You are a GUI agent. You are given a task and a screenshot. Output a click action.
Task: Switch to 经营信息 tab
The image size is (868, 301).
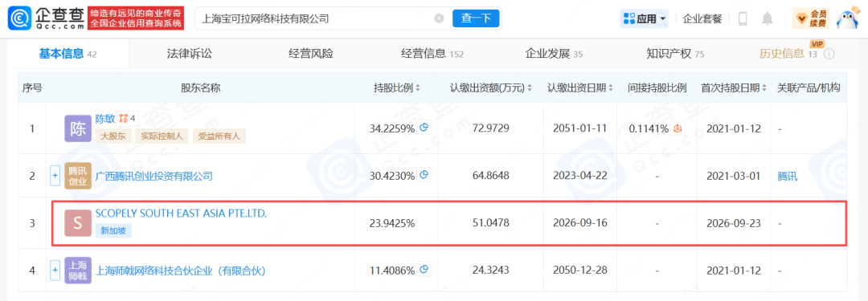[x=432, y=54]
